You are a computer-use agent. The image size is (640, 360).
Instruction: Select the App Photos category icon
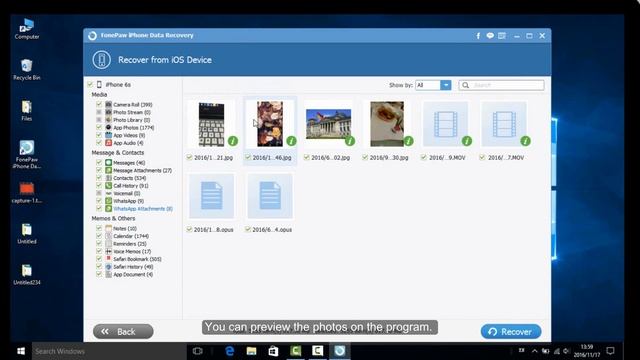109,127
